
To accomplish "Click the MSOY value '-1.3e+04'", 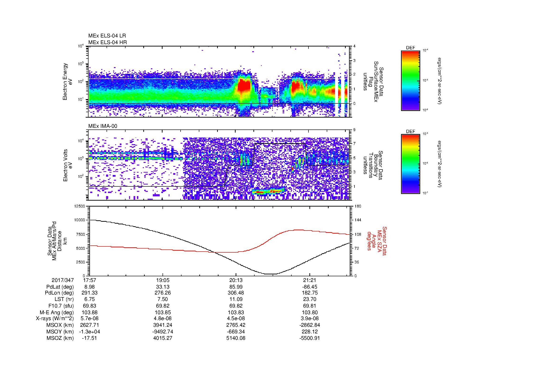I will [x=90, y=332].
